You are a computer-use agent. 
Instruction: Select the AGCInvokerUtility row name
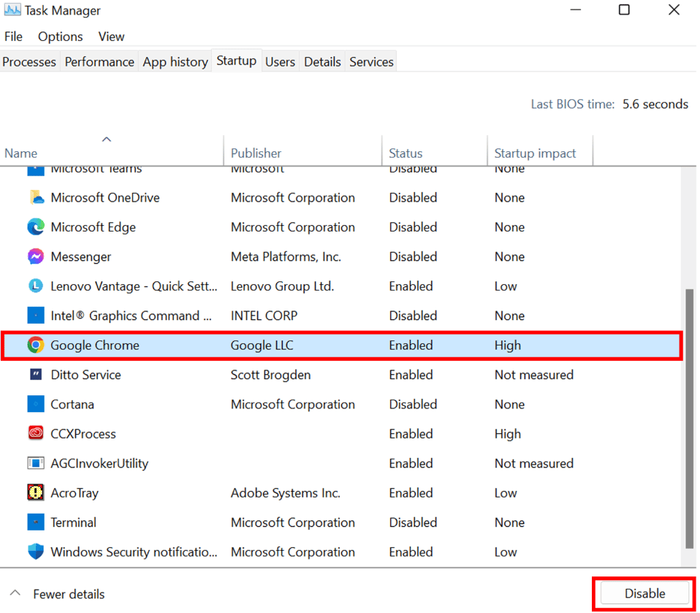99,463
